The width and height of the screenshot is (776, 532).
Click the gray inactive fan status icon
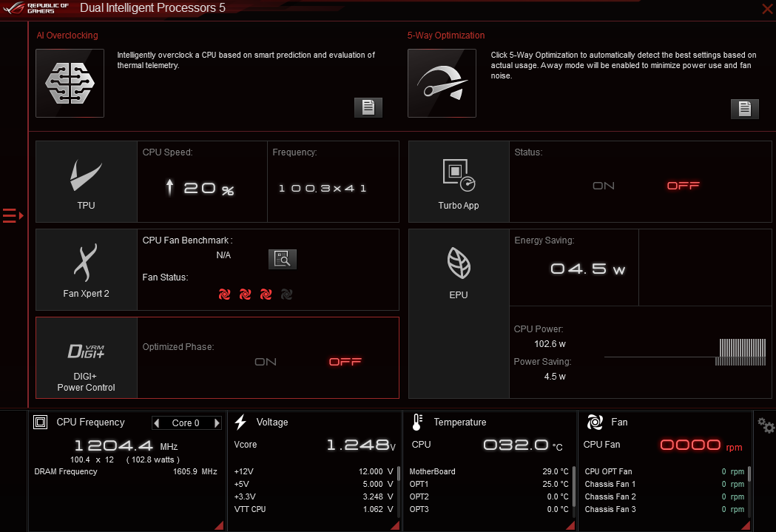click(286, 294)
